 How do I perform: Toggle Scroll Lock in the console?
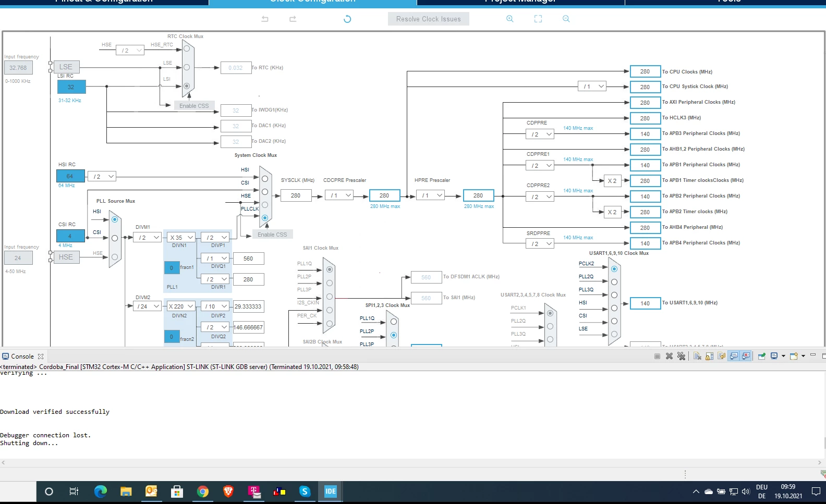pyautogui.click(x=709, y=356)
